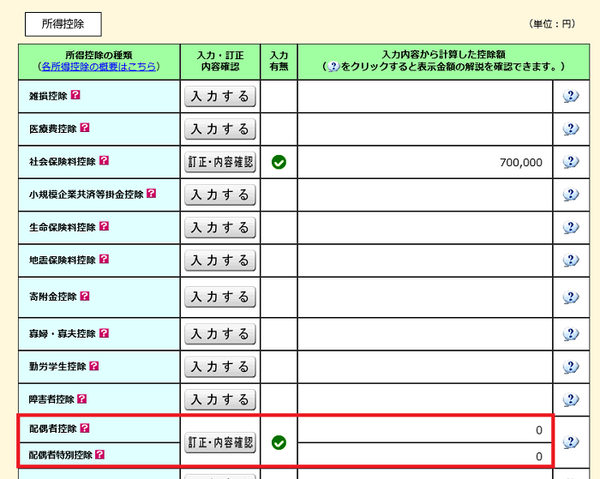
Task: Click 入力する button for 障害者控除
Action: coord(220,400)
